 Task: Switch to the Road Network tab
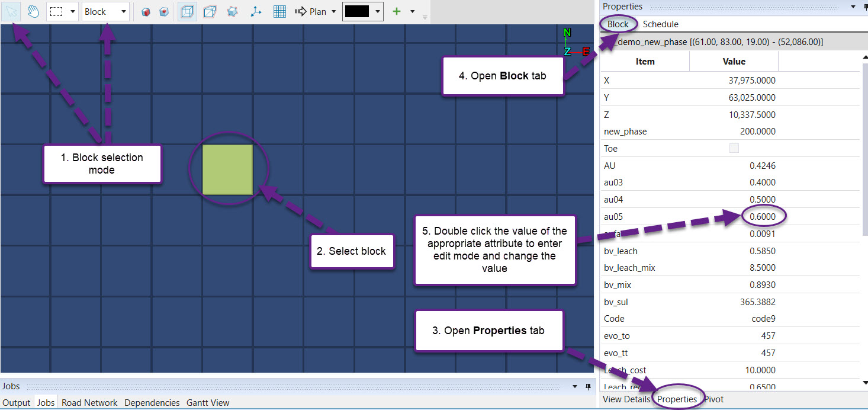89,403
